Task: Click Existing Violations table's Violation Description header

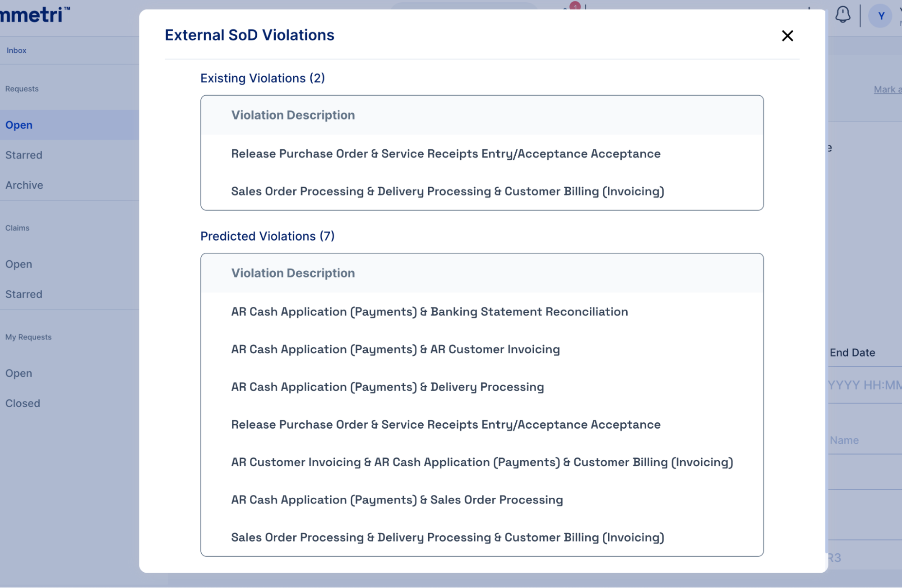Action: coord(293,115)
